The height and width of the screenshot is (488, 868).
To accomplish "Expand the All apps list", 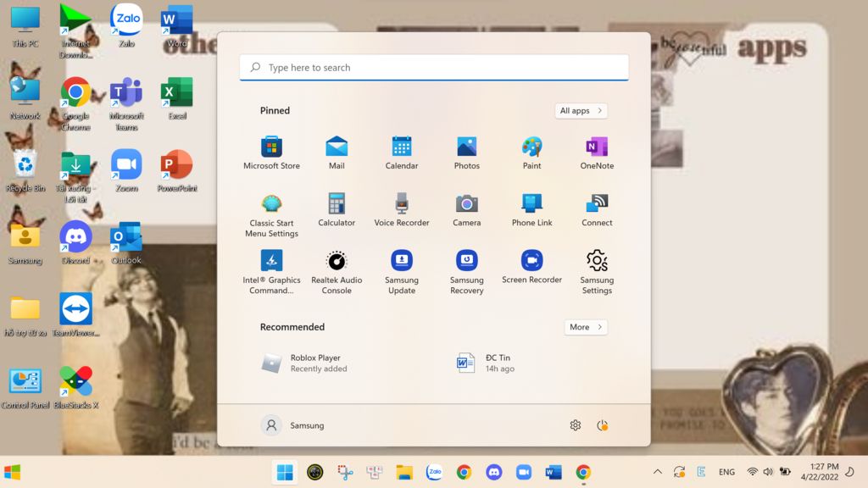I will [581, 111].
